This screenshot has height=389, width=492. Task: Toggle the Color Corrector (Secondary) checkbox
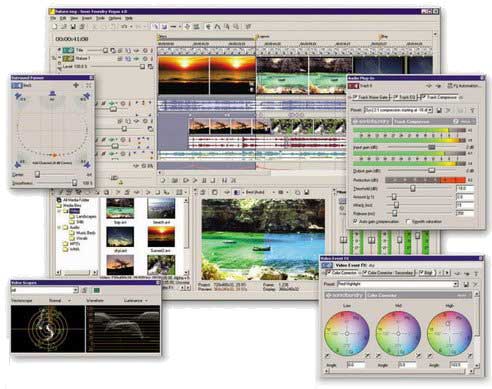coord(365,273)
